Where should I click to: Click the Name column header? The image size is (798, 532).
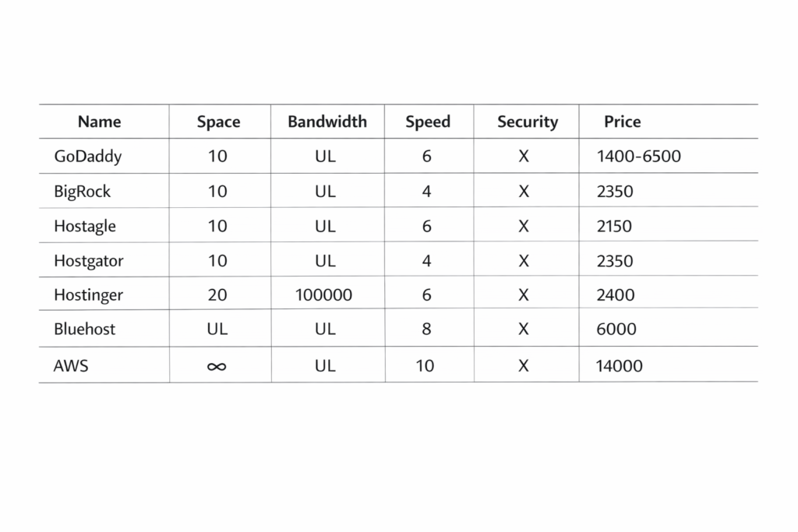(100, 122)
